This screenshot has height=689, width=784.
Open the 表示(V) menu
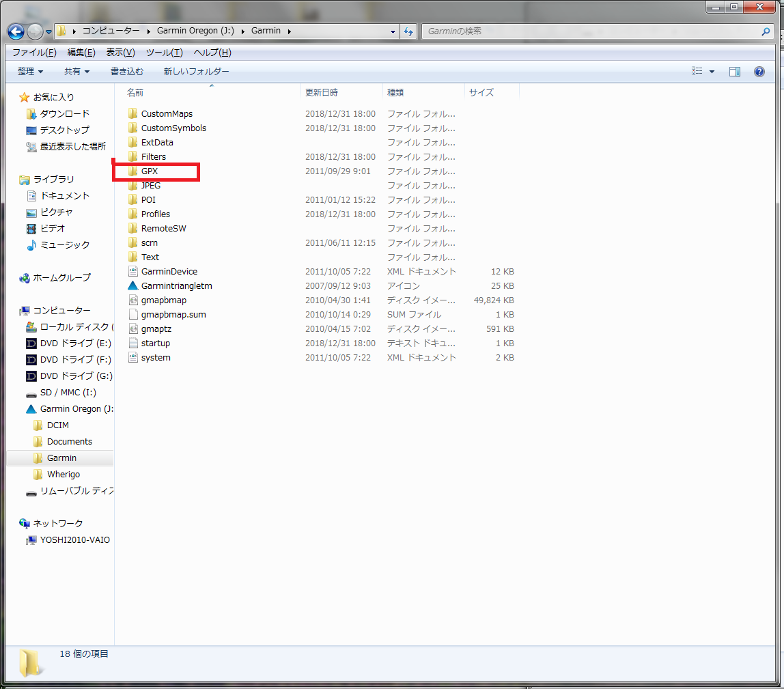(x=120, y=53)
